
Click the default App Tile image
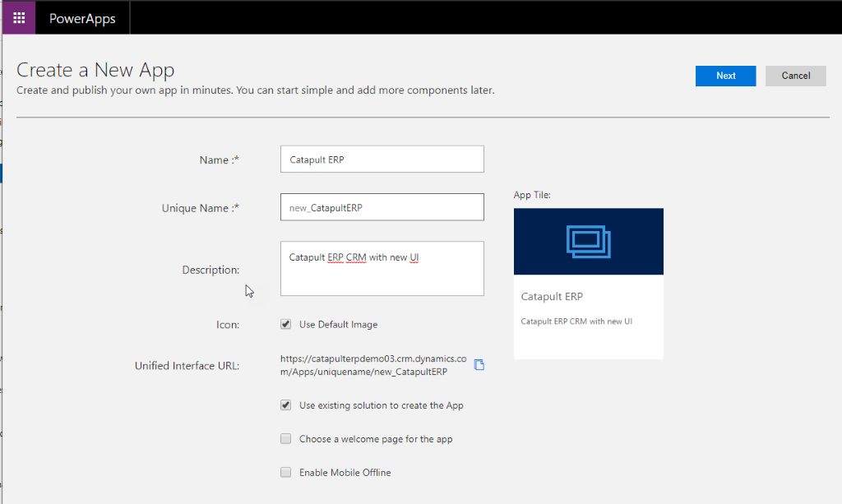[589, 242]
